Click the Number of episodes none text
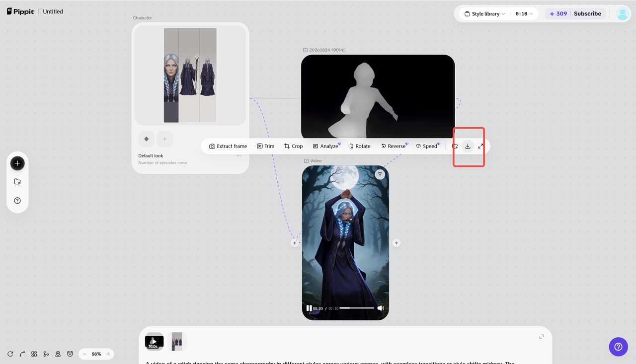This screenshot has width=636, height=364. coord(162,163)
